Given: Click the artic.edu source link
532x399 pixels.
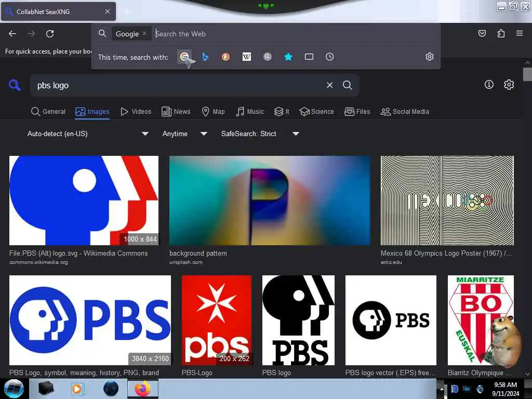Looking at the screenshot, I should tap(391, 262).
